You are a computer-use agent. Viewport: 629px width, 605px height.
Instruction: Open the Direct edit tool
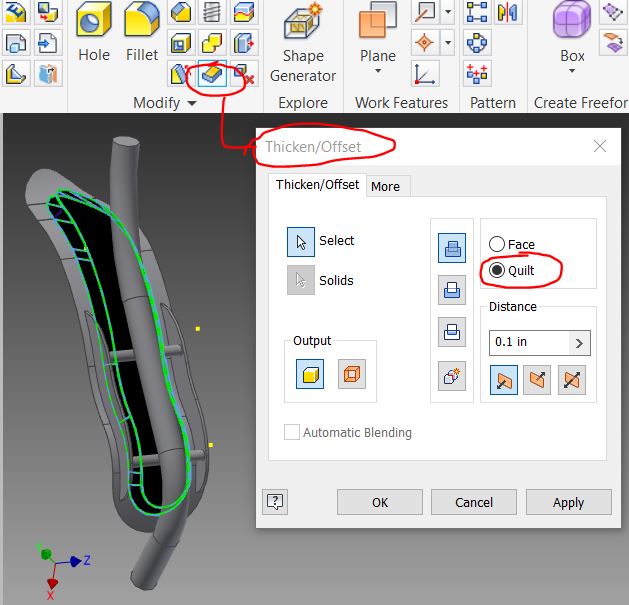click(244, 43)
